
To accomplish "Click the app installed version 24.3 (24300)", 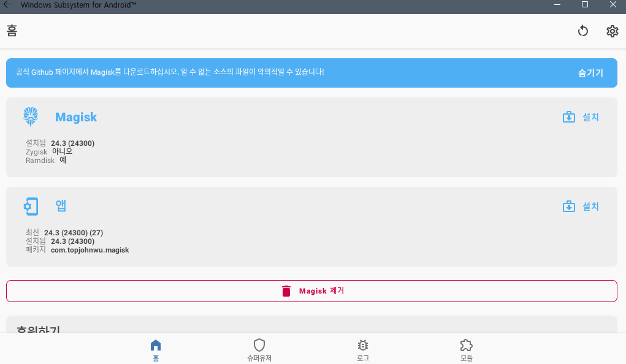I will (x=73, y=241).
